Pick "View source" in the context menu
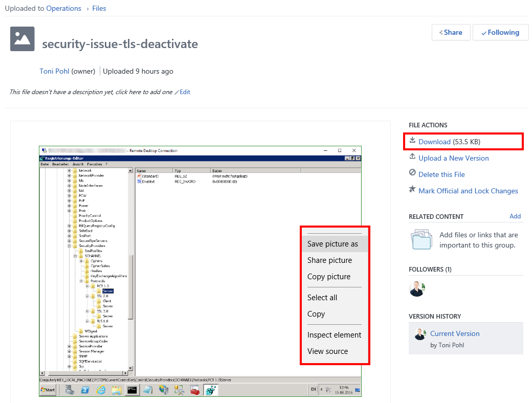Viewport: 532px width, 403px height. click(x=327, y=351)
